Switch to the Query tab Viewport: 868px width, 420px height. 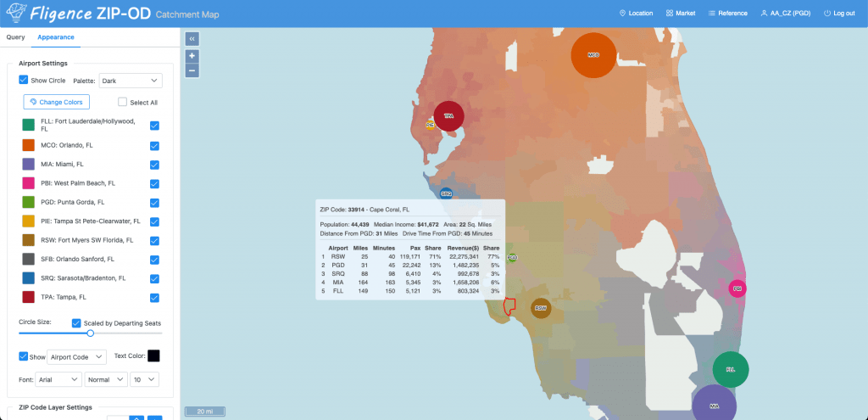(x=15, y=37)
